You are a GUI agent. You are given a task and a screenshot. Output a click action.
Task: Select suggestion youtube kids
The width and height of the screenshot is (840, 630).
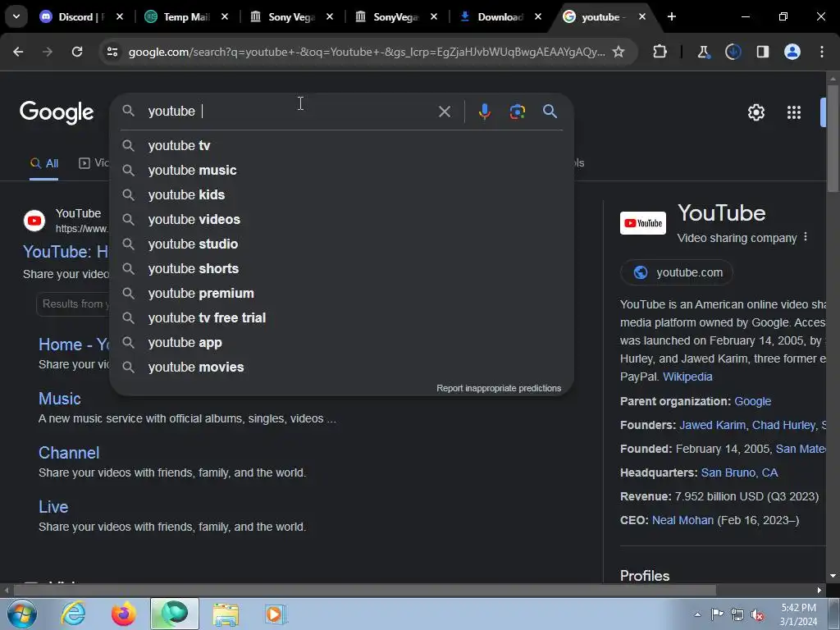[342, 195]
